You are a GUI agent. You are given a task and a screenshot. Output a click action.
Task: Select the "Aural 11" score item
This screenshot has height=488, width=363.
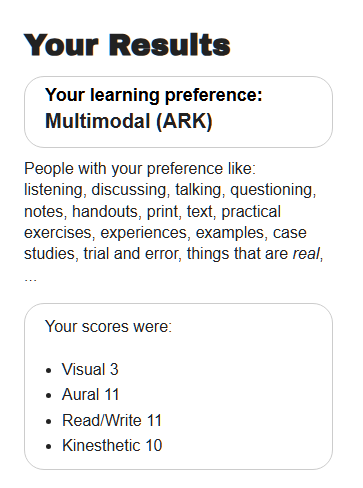click(90, 395)
